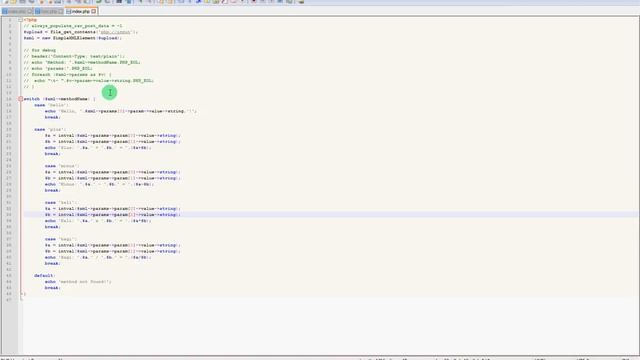This screenshot has height=360, width=640.
Task: Close the index.php tab
Action: (x=94, y=11)
